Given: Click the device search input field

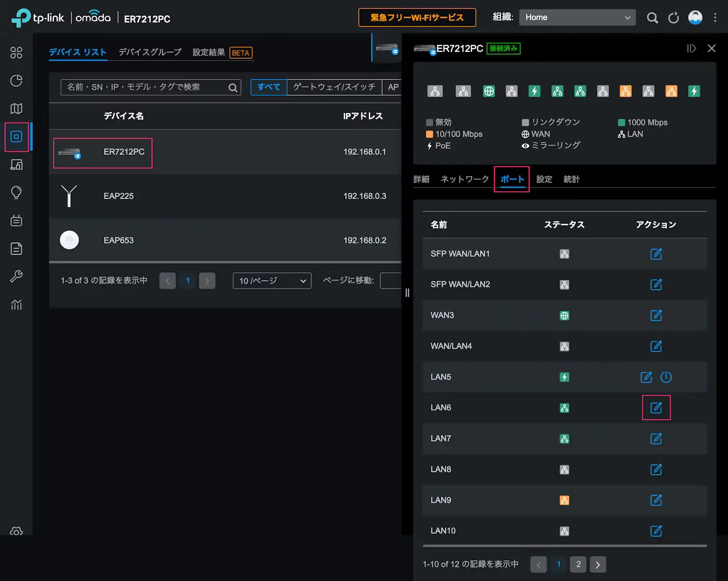Looking at the screenshot, I should [x=146, y=87].
